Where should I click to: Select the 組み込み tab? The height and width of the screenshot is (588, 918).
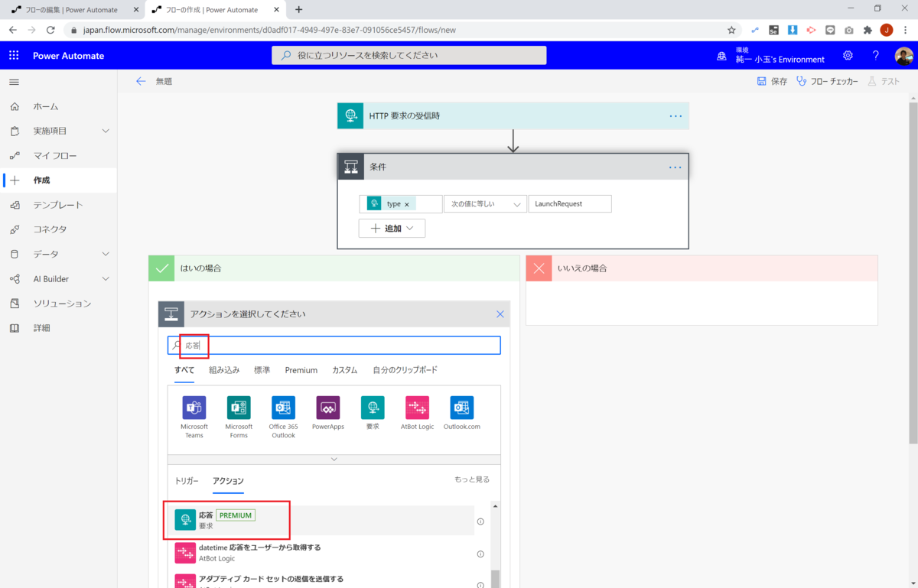(x=224, y=370)
